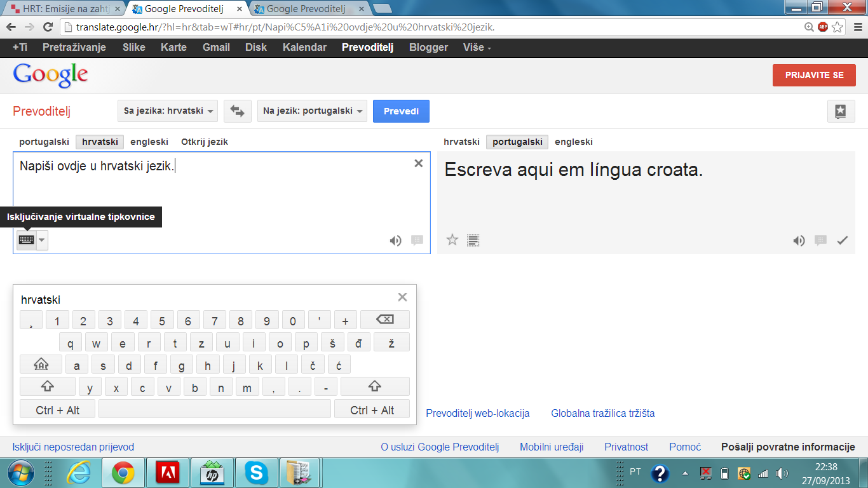Open Slike in the Google bar
868x488 pixels.
click(x=134, y=48)
